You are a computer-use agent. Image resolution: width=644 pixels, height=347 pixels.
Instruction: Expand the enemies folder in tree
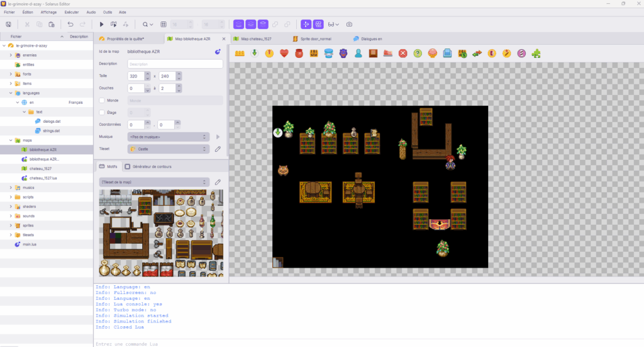pyautogui.click(x=11, y=55)
